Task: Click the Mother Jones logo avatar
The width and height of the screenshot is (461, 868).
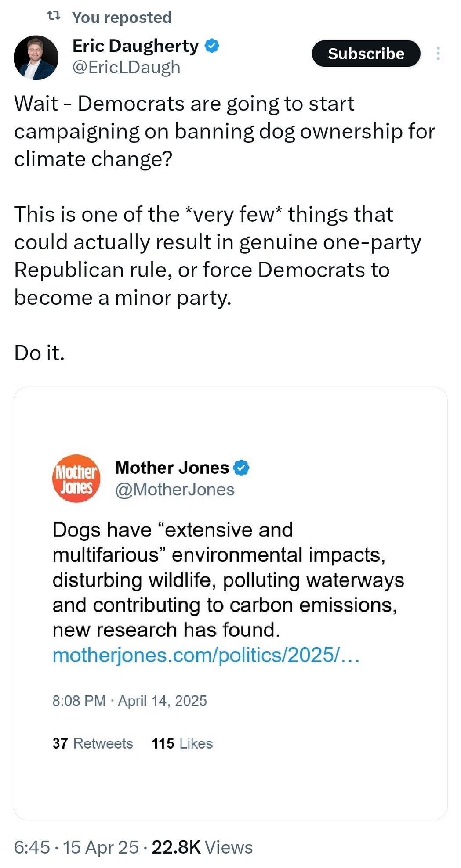Action: [76, 478]
